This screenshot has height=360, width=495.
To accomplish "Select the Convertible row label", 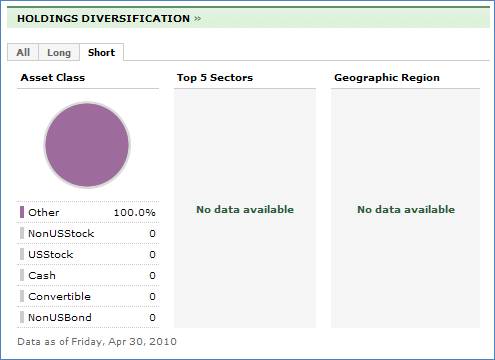I will pos(59,296).
